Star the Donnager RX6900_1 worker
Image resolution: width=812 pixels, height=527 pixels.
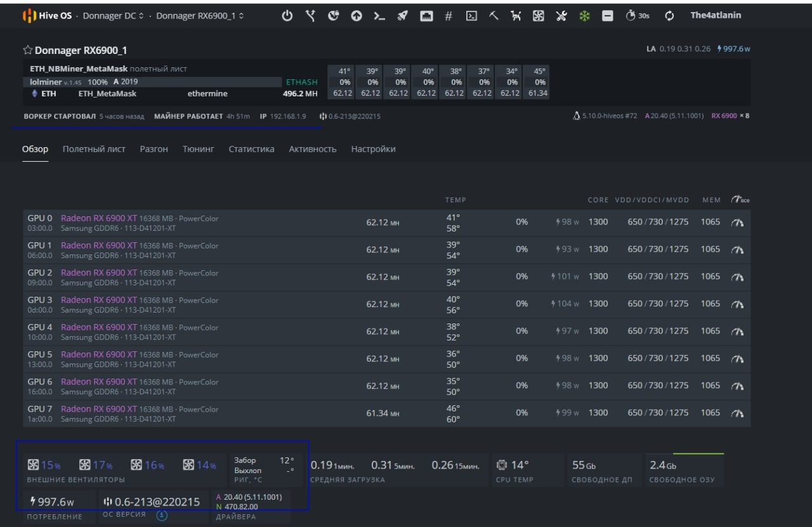28,50
